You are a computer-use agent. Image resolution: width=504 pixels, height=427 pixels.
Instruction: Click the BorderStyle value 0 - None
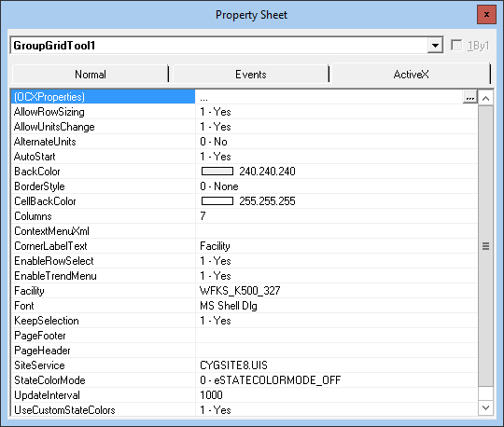219,186
